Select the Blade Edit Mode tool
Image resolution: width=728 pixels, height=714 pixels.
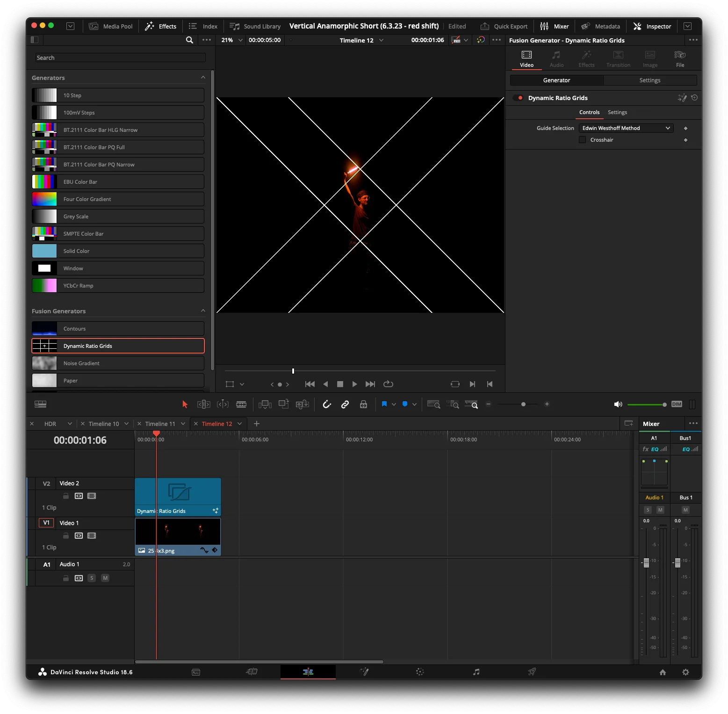pyautogui.click(x=241, y=404)
